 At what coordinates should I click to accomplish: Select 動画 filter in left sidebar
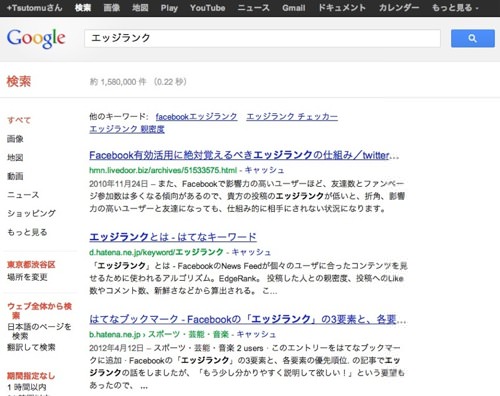click(15, 176)
